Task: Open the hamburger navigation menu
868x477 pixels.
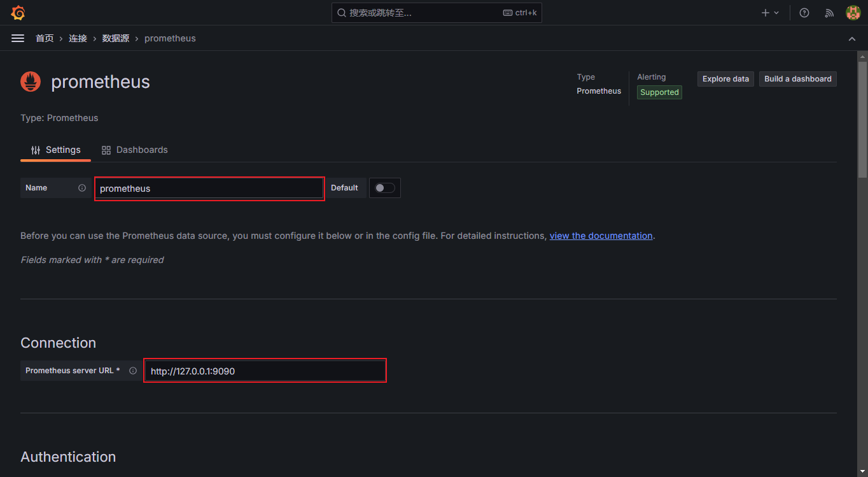Action: tap(18, 38)
